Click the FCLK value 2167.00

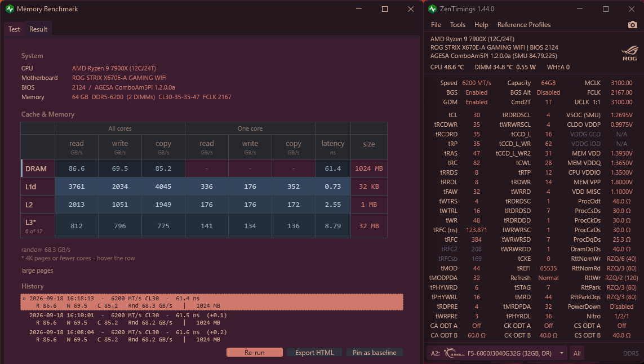621,92
